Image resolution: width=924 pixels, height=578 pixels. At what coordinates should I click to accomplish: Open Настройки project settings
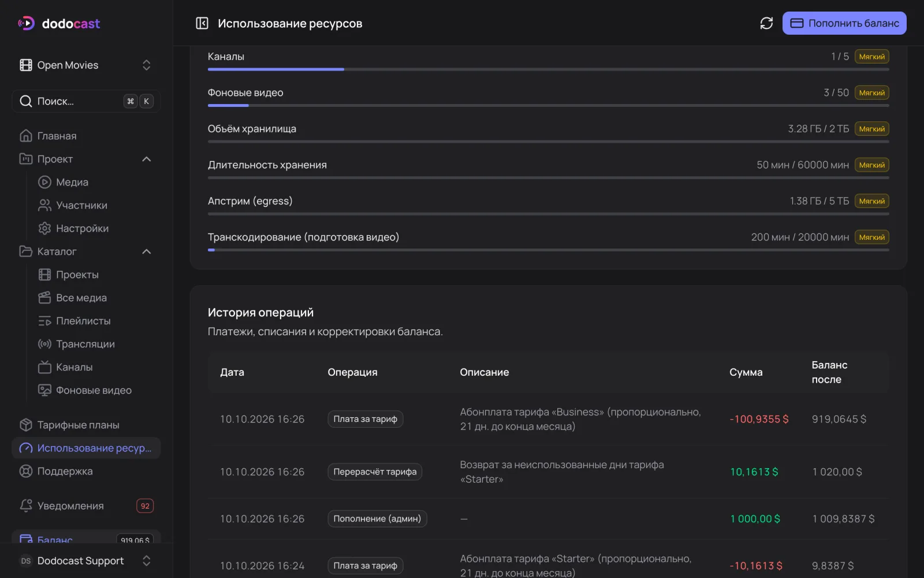(x=95, y=228)
